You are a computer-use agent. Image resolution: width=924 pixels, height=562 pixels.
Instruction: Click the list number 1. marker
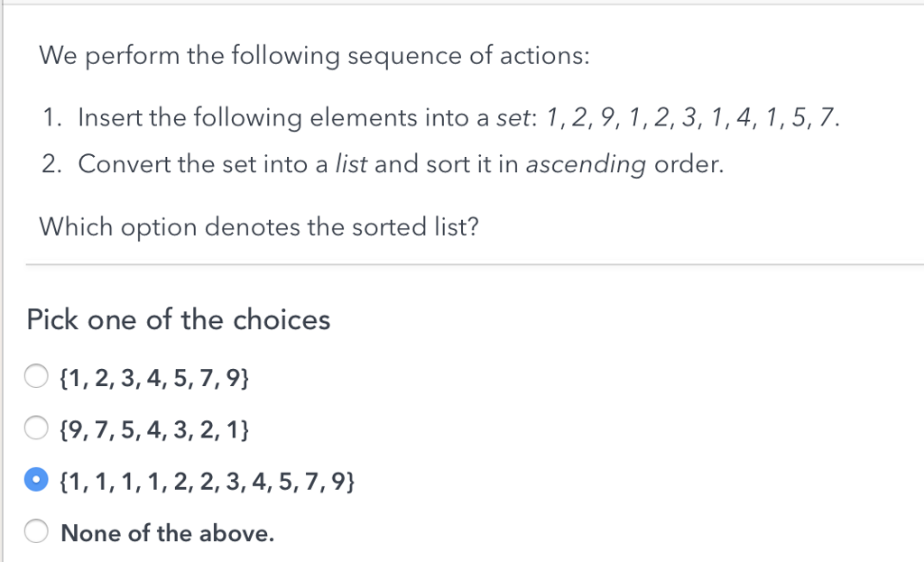(x=54, y=117)
